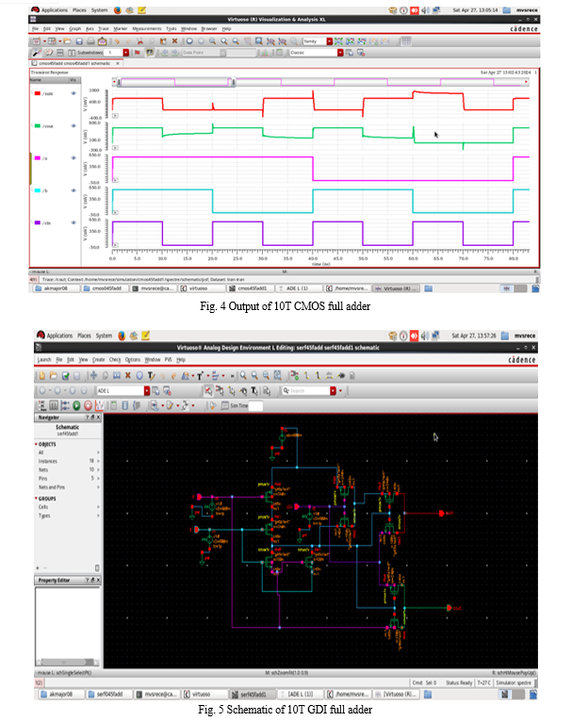Click the print icon in waveform toolbar

[x=90, y=41]
